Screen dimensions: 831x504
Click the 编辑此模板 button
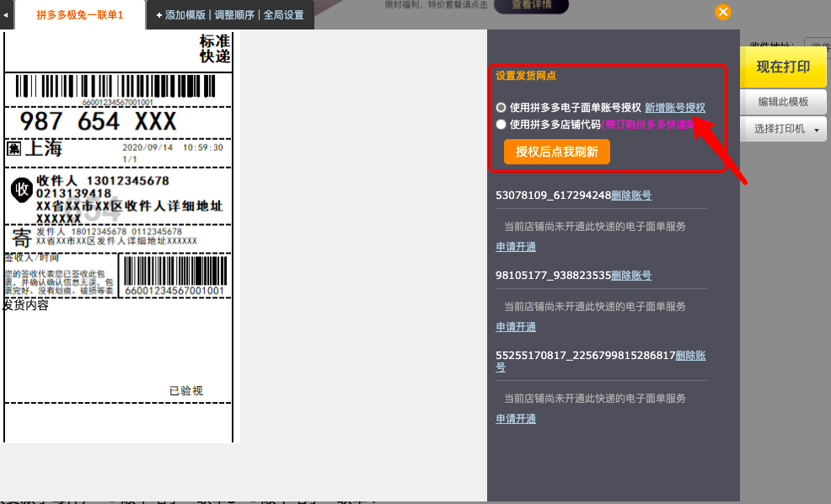783,102
